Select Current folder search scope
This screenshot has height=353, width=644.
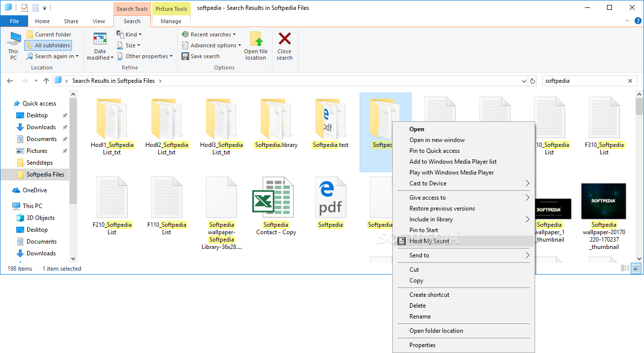49,35
